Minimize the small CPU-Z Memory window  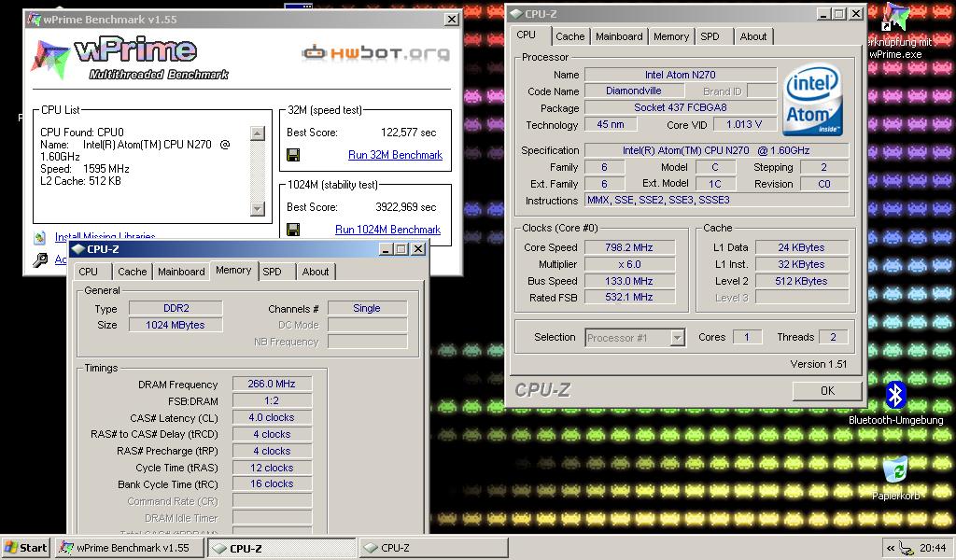[x=386, y=249]
